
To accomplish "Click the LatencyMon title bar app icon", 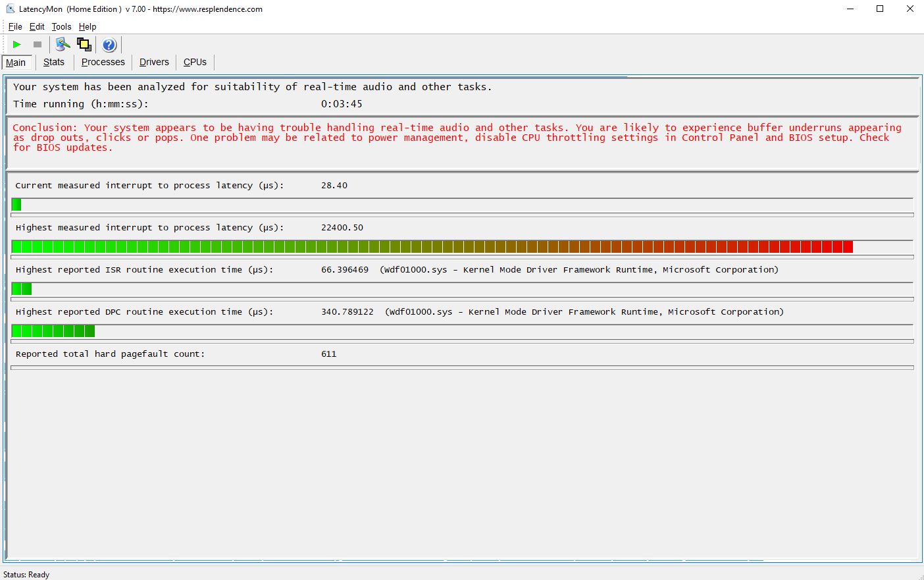I will point(10,9).
